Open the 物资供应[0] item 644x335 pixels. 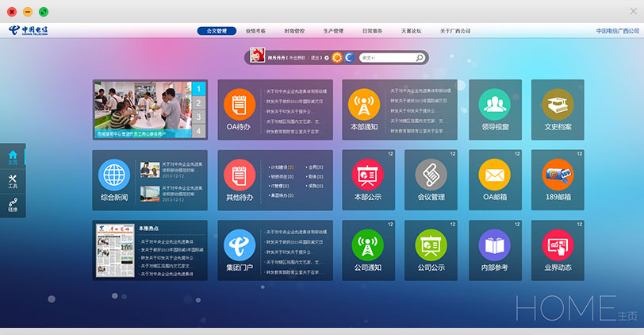point(282,176)
